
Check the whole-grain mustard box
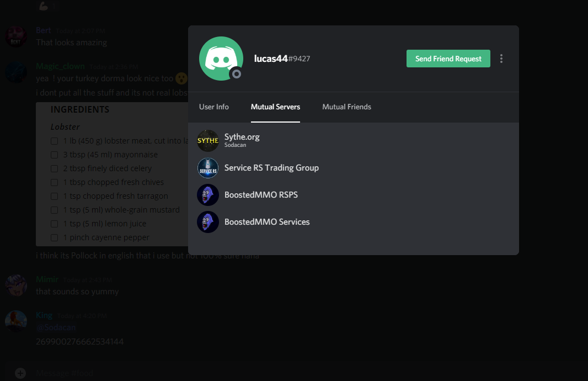tap(55, 210)
